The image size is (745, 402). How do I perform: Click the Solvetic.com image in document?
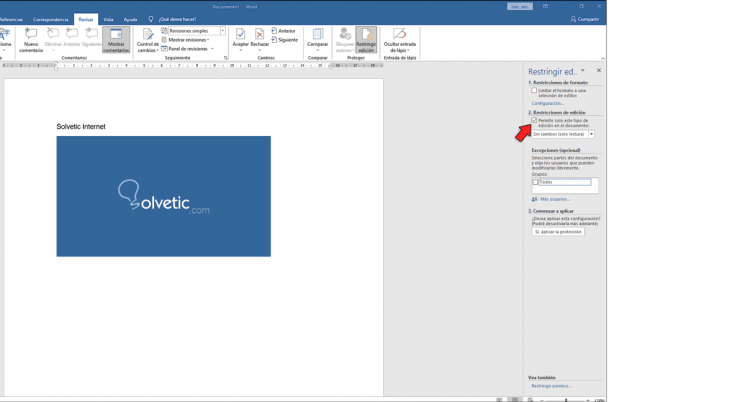[163, 196]
